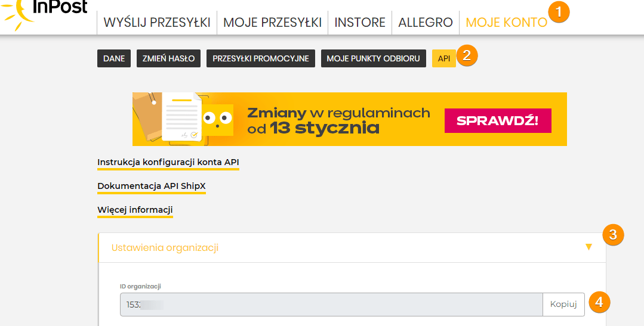The height and width of the screenshot is (326, 644).
Task: Go to the INSTORE section
Action: [x=360, y=22]
